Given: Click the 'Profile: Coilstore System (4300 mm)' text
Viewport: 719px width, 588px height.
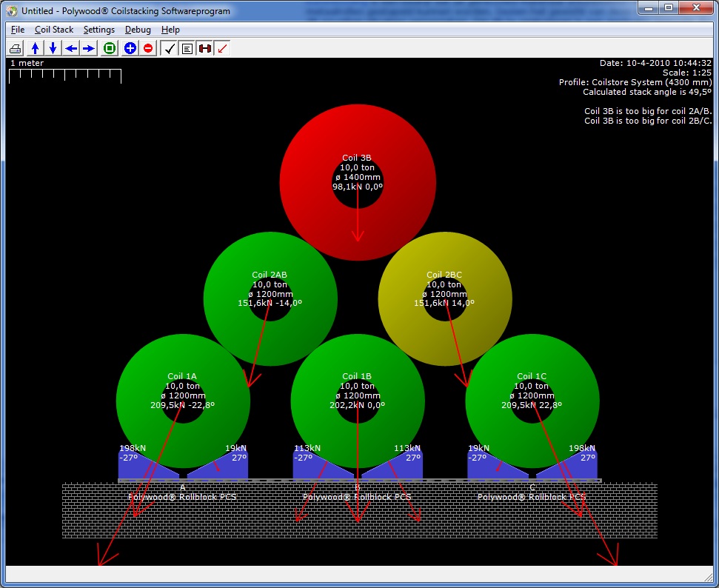Looking at the screenshot, I should pos(635,82).
